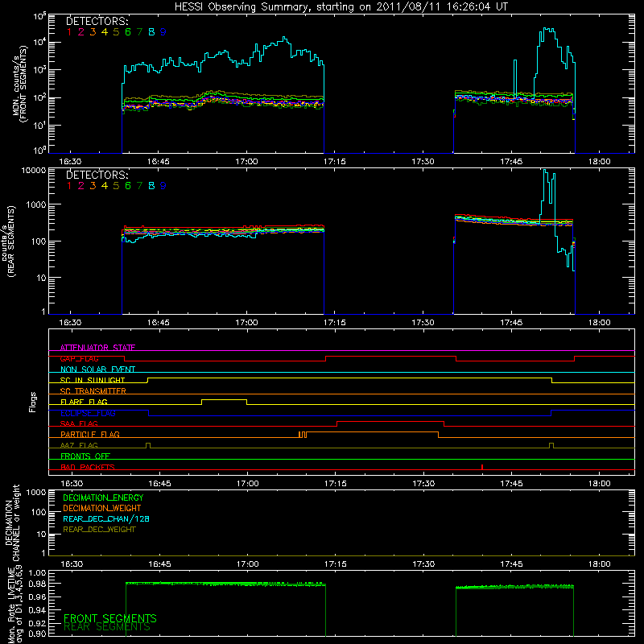Image resolution: width=644 pixels, height=644 pixels.
Task: Select the FRONTS_OFF flag label
Action: coord(85,456)
